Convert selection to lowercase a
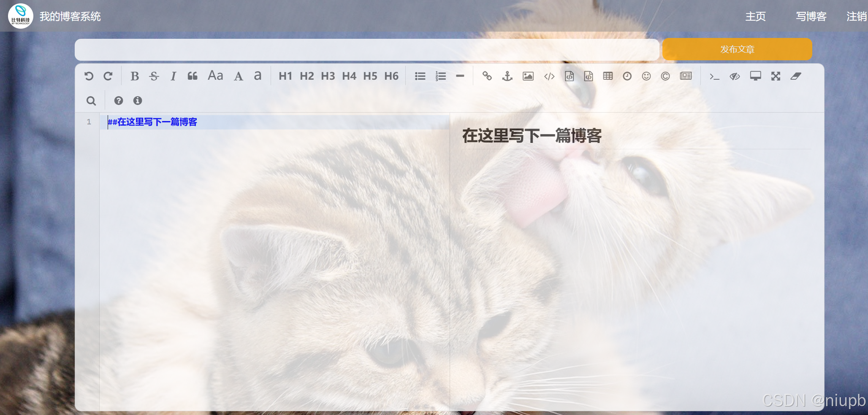Image resolution: width=868 pixels, height=415 pixels. point(258,76)
